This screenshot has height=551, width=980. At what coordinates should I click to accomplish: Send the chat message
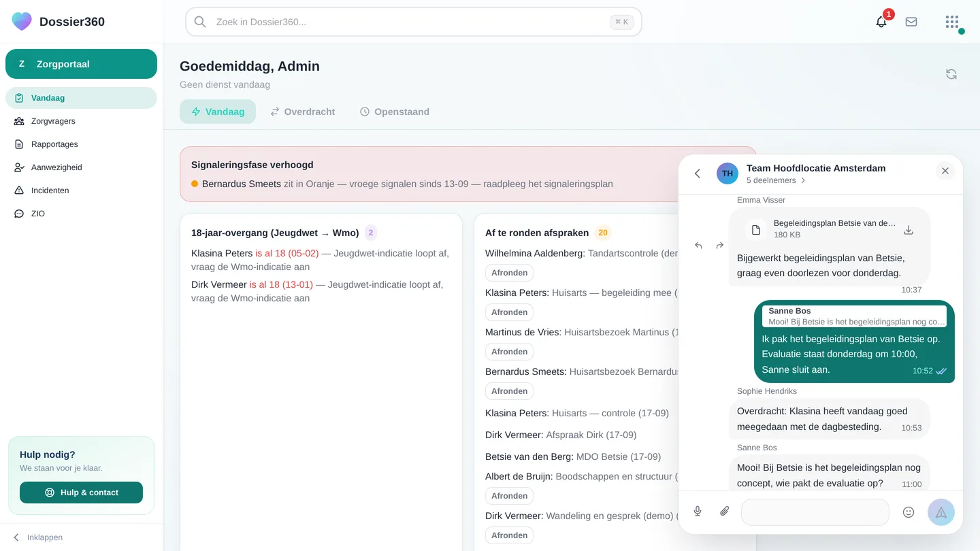pos(941,512)
